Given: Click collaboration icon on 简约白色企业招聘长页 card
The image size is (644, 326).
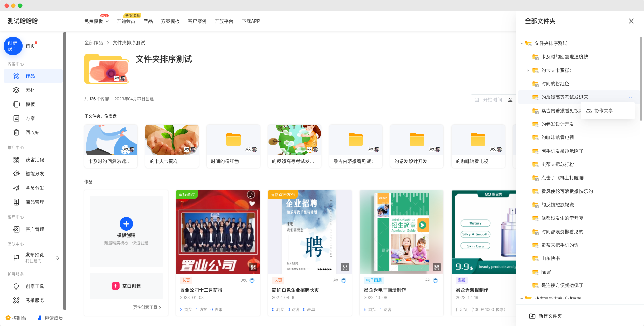Looking at the screenshot, I should coord(336,280).
